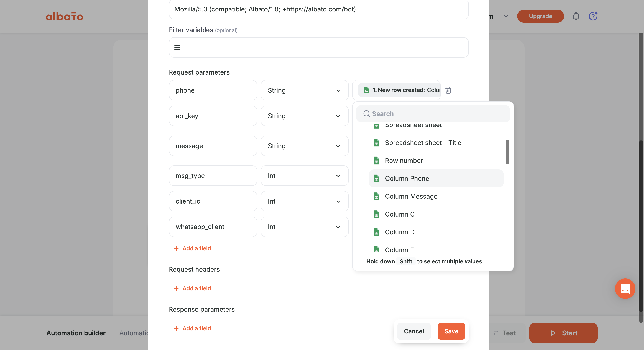Screen dimensions: 644x350
Task: Click Upgrade button
Action: click(540, 16)
